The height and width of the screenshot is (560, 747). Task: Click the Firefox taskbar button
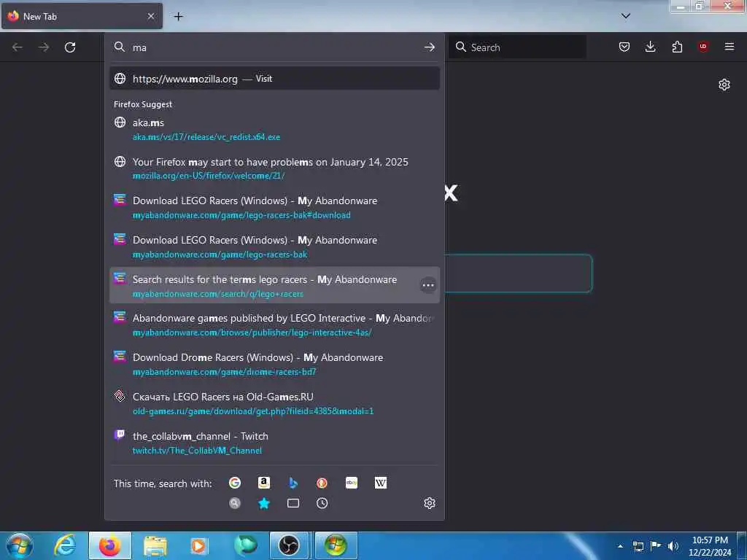point(110,545)
